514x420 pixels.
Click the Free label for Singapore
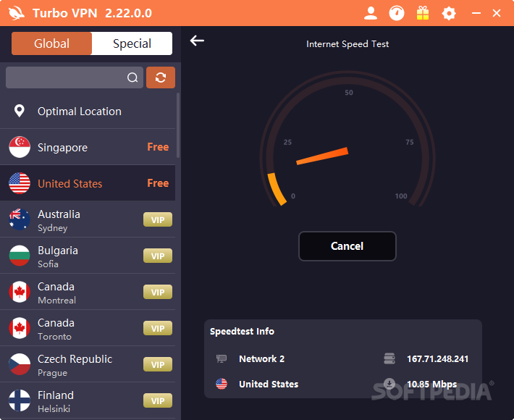[158, 147]
